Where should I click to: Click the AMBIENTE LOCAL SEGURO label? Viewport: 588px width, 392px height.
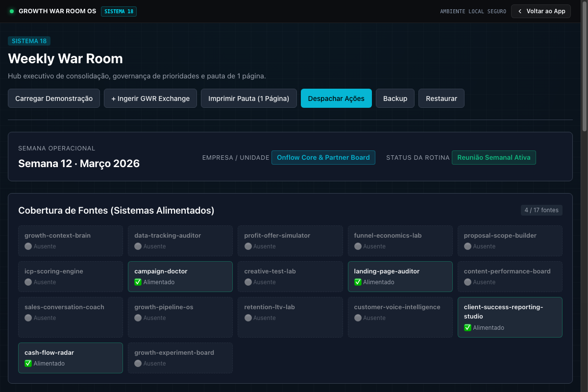pos(473,11)
